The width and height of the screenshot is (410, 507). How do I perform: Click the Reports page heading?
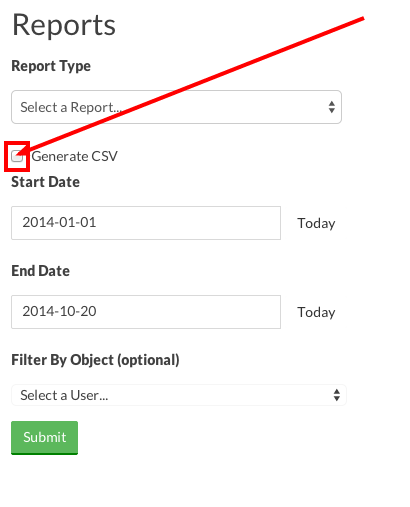coord(64,25)
